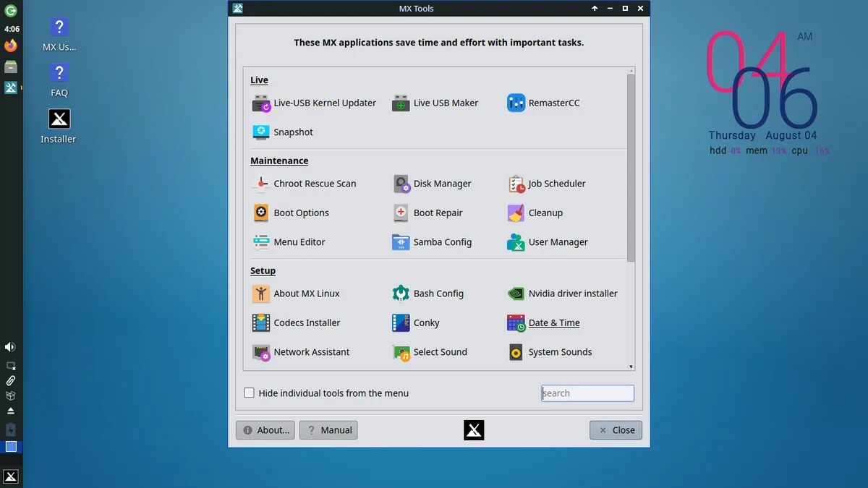
Task: Open RemasterCC tool
Action: coord(543,103)
